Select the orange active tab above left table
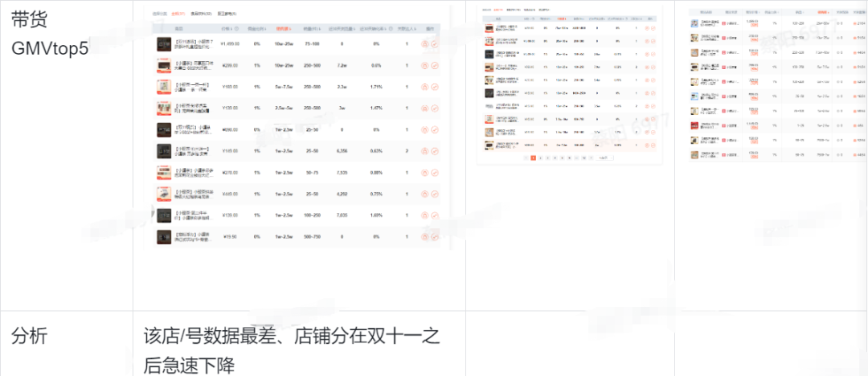This screenshot has width=868, height=376. tap(178, 14)
